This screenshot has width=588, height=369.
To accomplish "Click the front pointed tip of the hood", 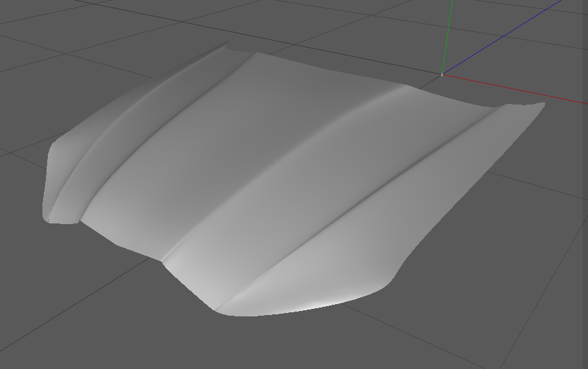I will pos(215,310).
